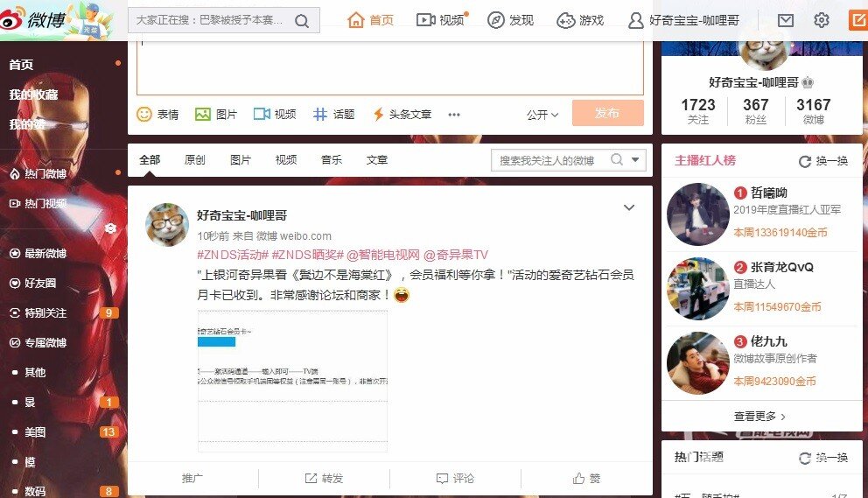Click the search magnifier in top bar
868x498 pixels.
[x=302, y=21]
